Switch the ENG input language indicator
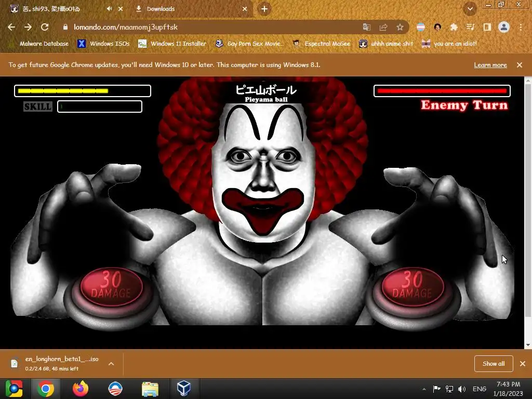This screenshot has height=399, width=532. pyautogui.click(x=480, y=389)
